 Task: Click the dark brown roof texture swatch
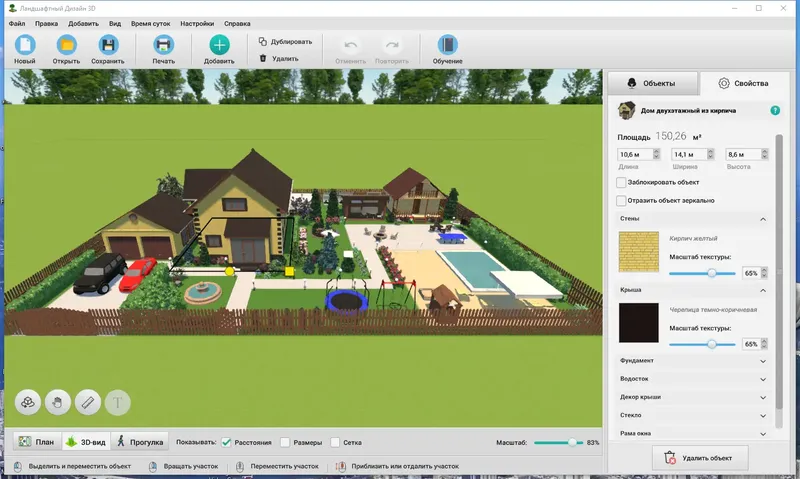[639, 322]
